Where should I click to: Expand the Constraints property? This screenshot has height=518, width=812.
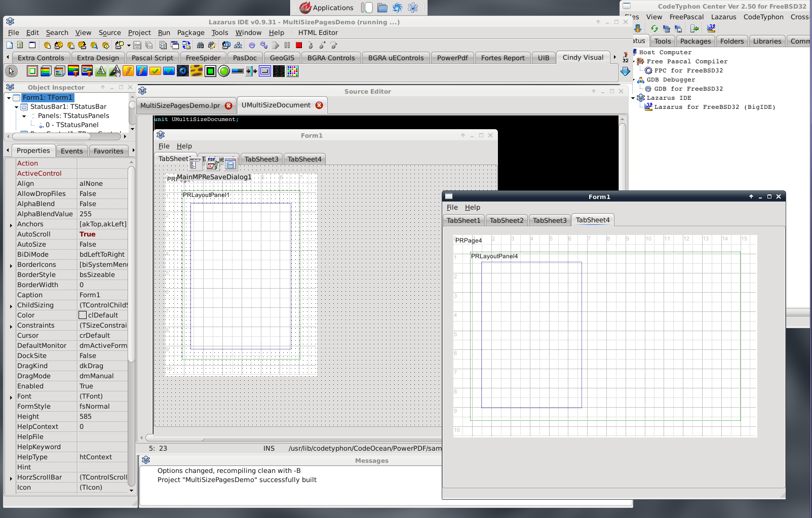[x=11, y=326]
